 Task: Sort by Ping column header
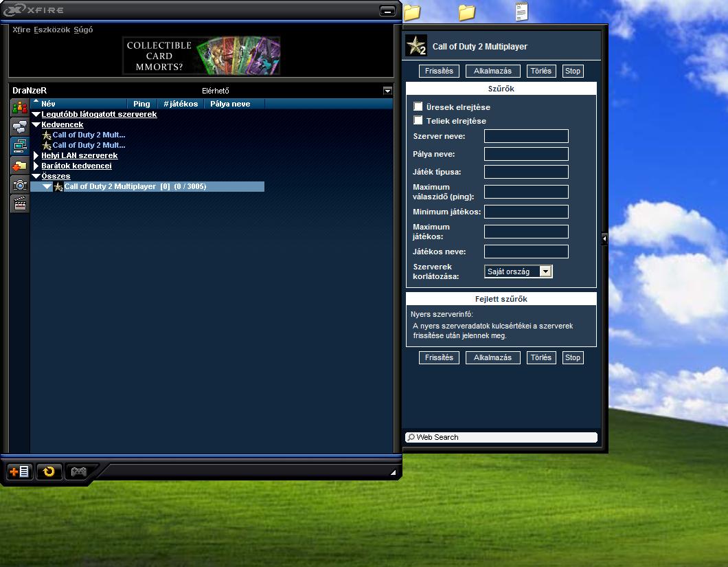pos(142,104)
